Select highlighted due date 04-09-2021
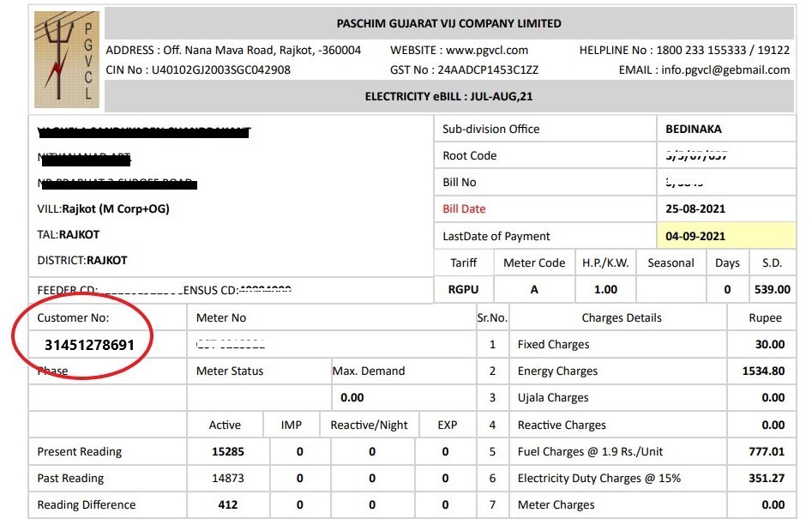The width and height of the screenshot is (812, 519). (x=695, y=236)
